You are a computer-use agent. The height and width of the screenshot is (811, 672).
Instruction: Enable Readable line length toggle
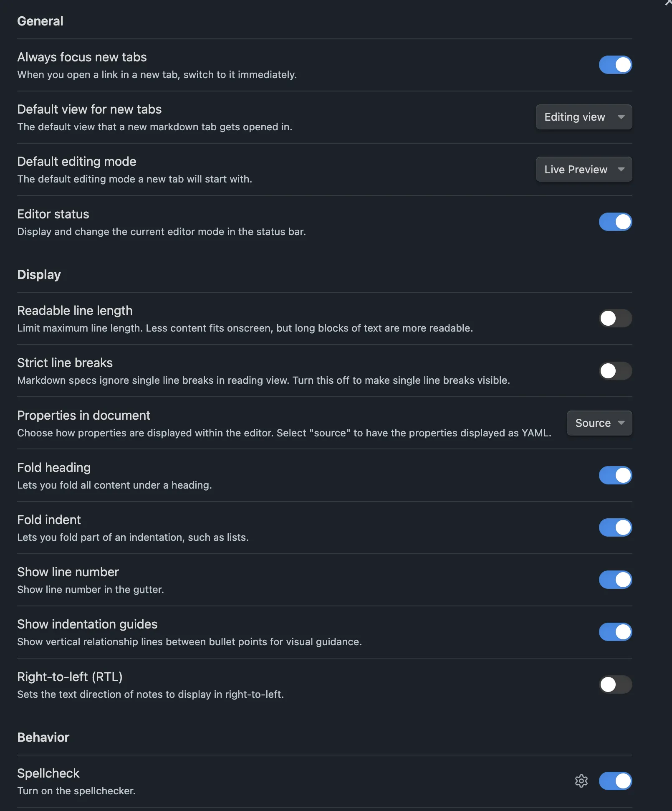point(615,318)
